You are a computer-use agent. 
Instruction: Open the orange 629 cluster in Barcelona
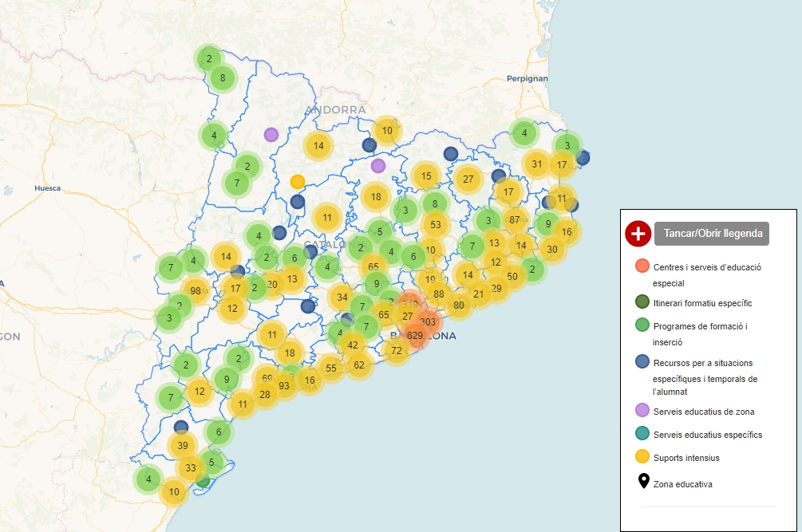(x=415, y=336)
